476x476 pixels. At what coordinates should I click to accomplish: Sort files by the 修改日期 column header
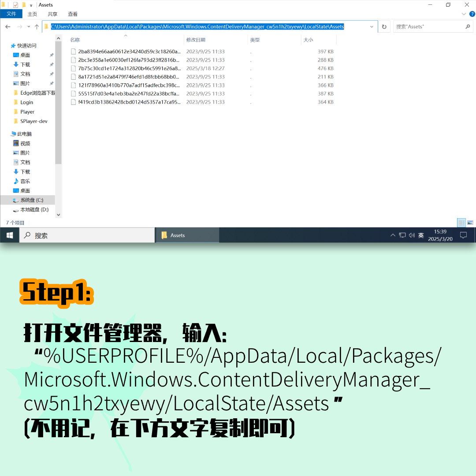tap(196, 40)
